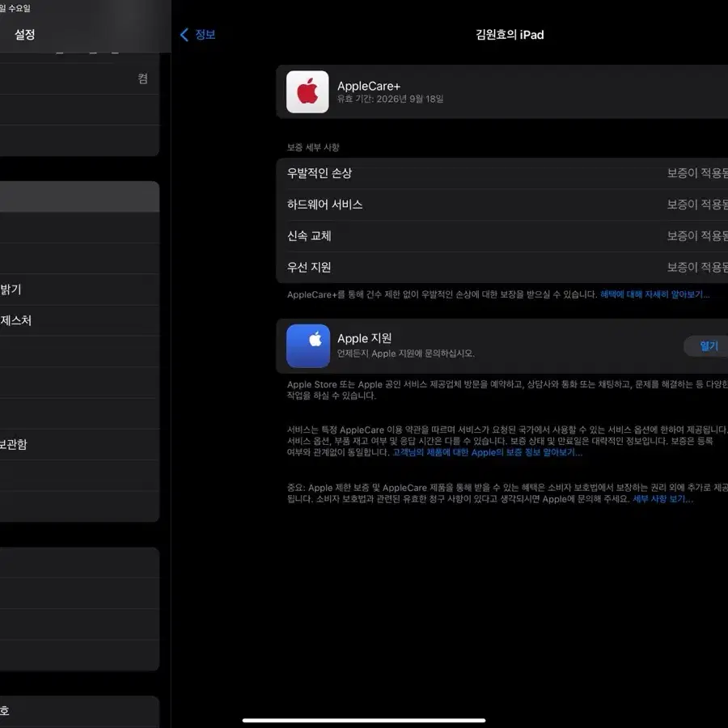Open the sidebar row ending in 보관함
The width and height of the screenshot is (728, 728).
tap(79, 444)
